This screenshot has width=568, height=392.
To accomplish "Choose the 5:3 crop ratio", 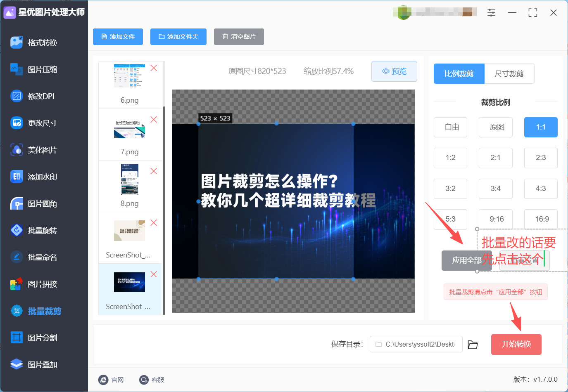I will (x=451, y=219).
